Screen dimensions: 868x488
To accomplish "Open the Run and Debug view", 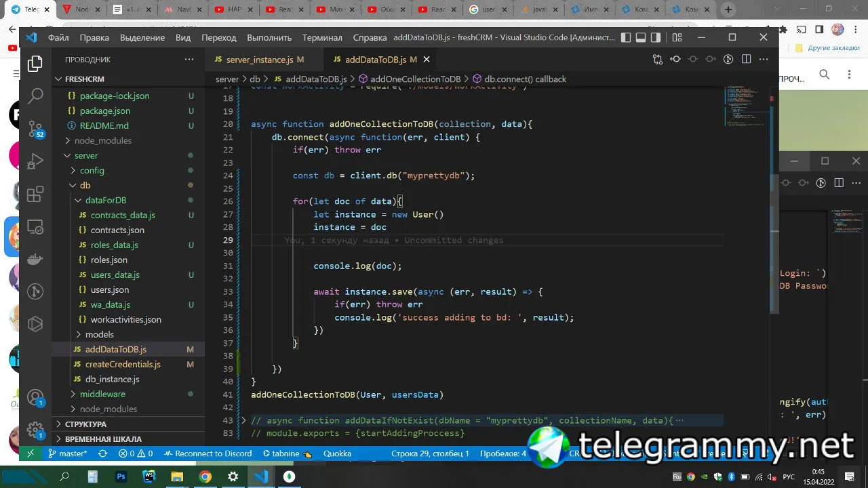I will coord(35,161).
